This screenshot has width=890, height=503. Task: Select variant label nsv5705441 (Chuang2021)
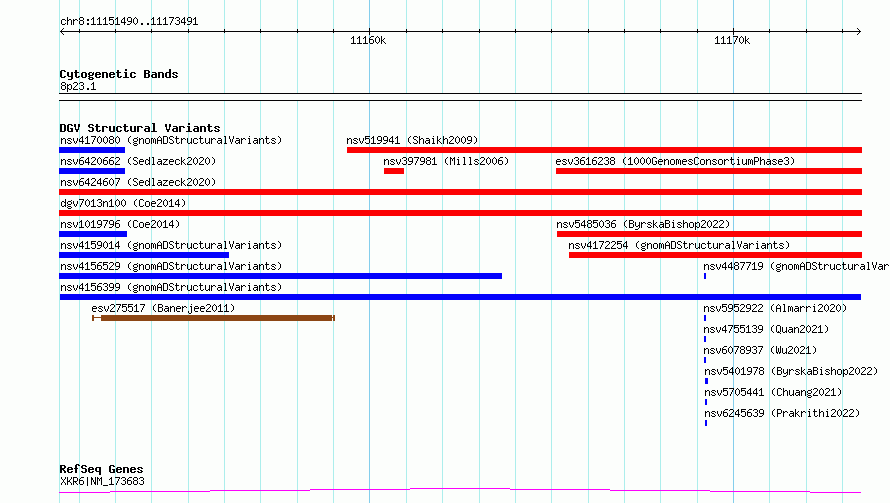773,392
